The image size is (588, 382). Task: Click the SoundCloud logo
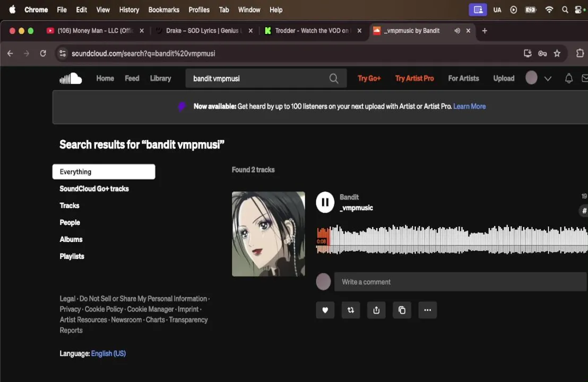point(71,79)
